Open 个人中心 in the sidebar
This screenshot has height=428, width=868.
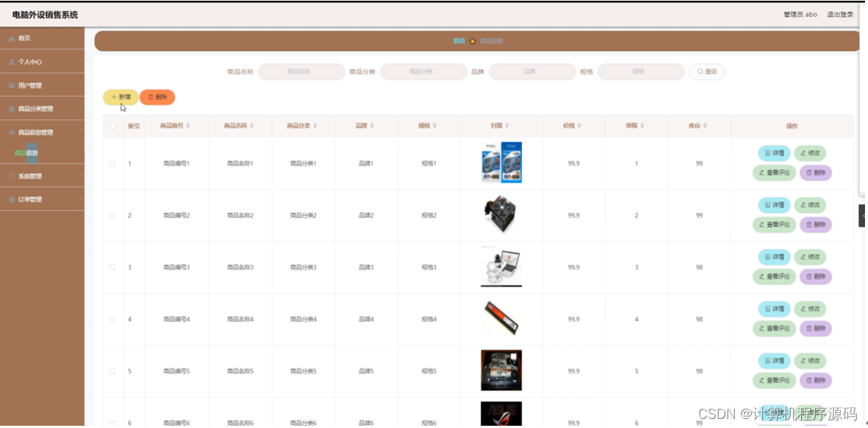(42, 62)
